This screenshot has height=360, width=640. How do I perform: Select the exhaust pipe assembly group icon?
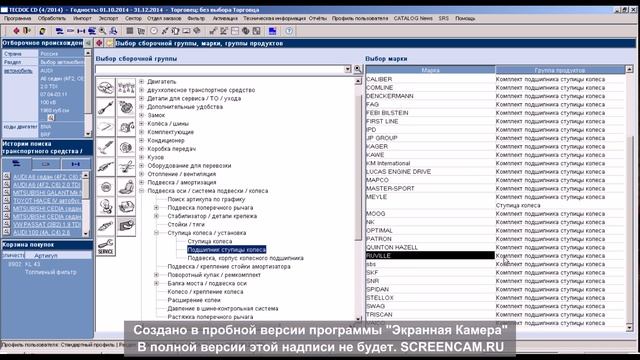tap(106, 167)
